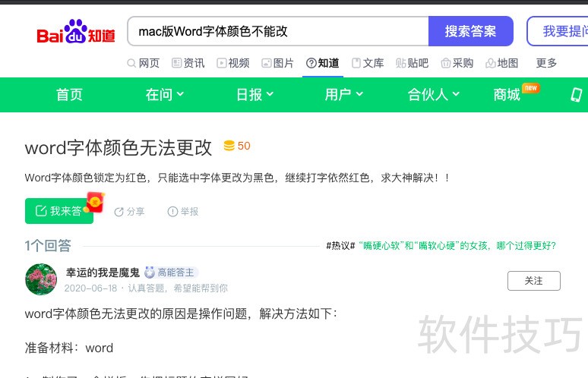Expand the 在问 dropdown menu
The width and height of the screenshot is (588, 378).
click(x=165, y=94)
